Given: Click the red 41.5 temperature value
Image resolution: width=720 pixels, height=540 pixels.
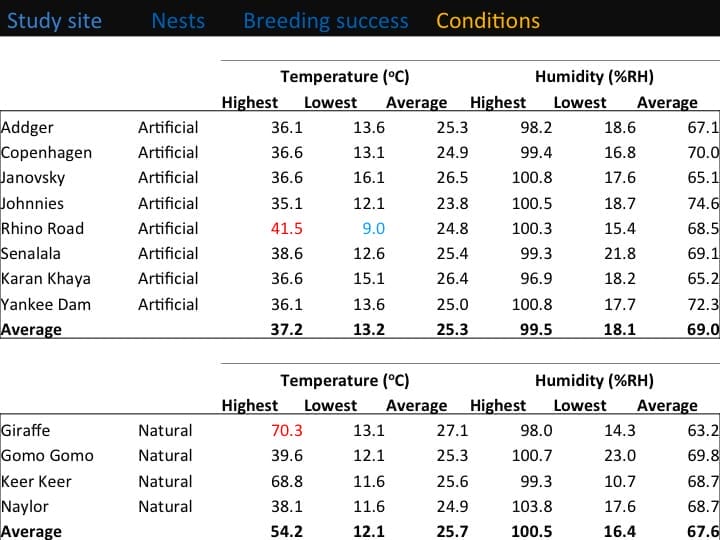Looking at the screenshot, I should [286, 228].
